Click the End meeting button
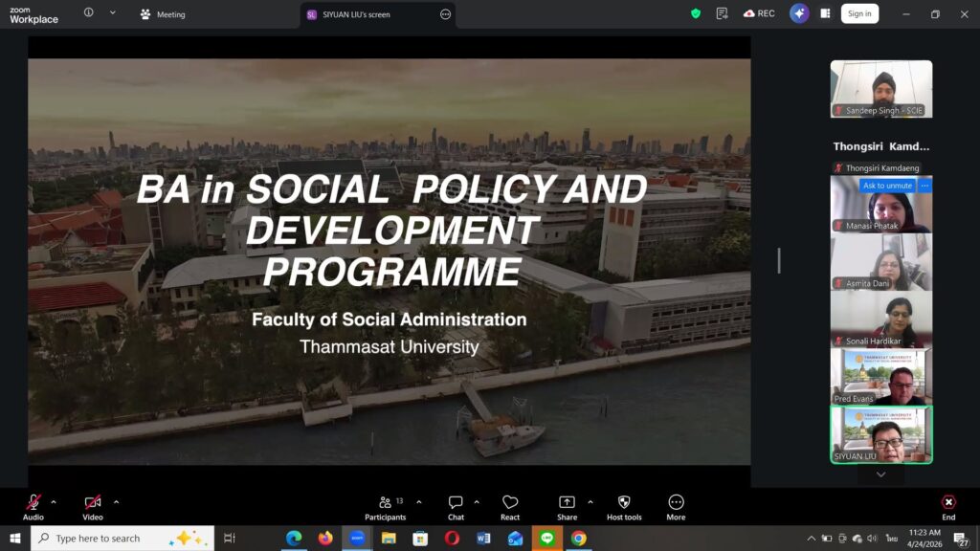Screen dimensions: 980x551 (x=948, y=507)
